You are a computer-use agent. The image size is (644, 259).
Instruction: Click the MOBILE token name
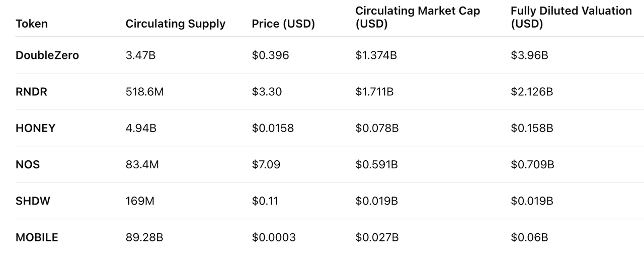(x=37, y=237)
